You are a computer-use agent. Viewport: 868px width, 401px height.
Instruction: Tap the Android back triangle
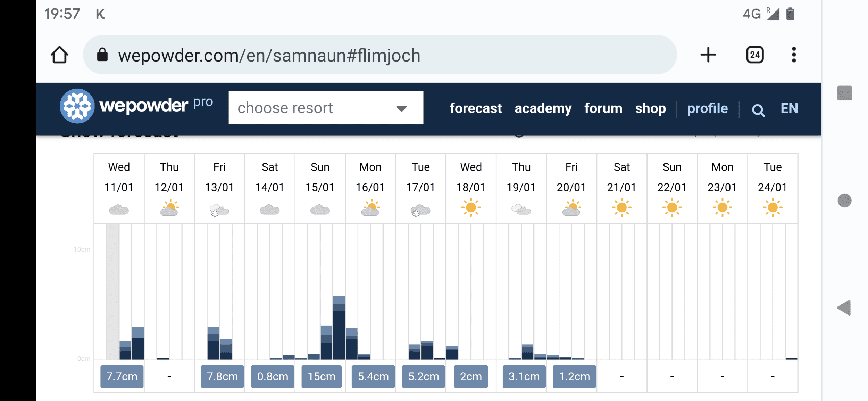pos(844,308)
